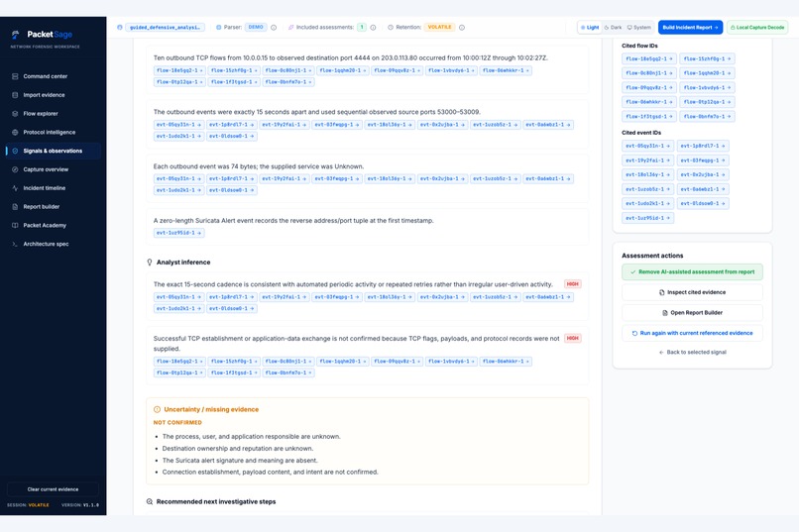Viewport: 799px width, 532px height.
Task: Open flow-09qqv8z-1 in Cited flow IDs panel
Action: [649, 87]
